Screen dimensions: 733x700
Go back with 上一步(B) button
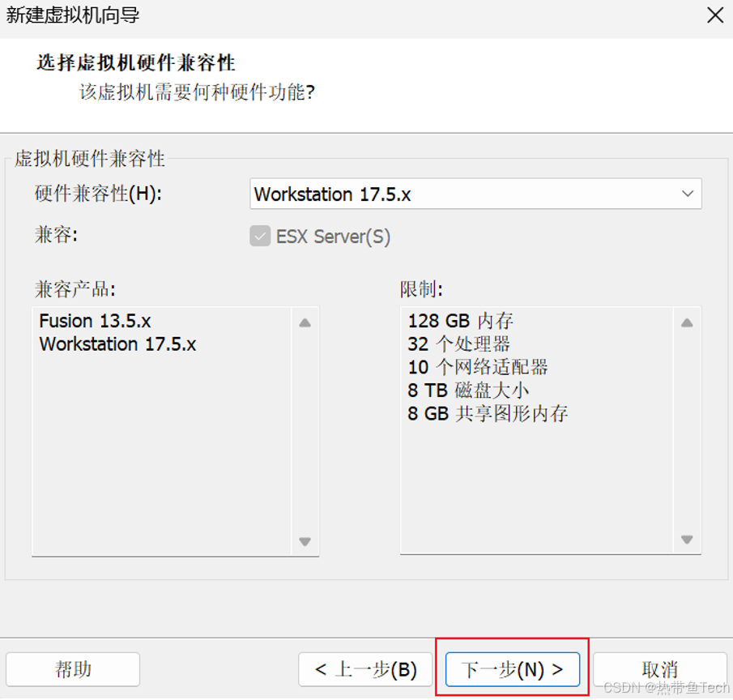click(x=365, y=669)
